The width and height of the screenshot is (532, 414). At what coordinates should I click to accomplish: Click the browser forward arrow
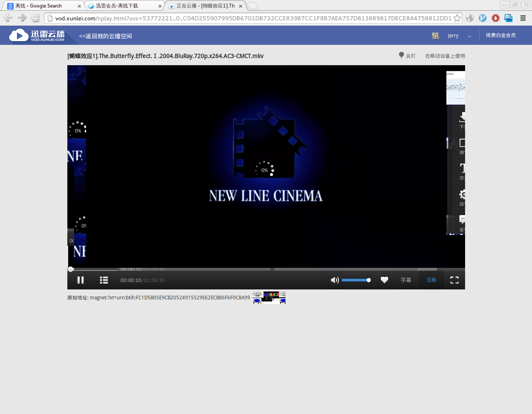tap(22, 18)
